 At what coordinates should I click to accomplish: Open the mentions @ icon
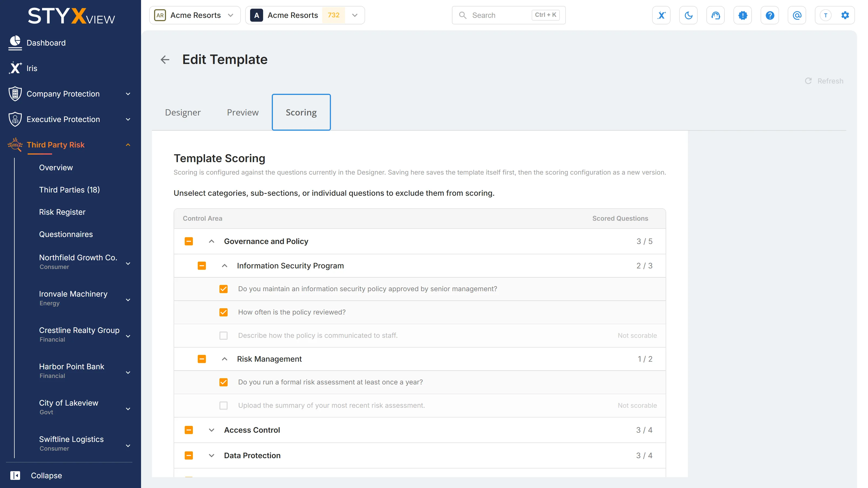click(x=797, y=15)
